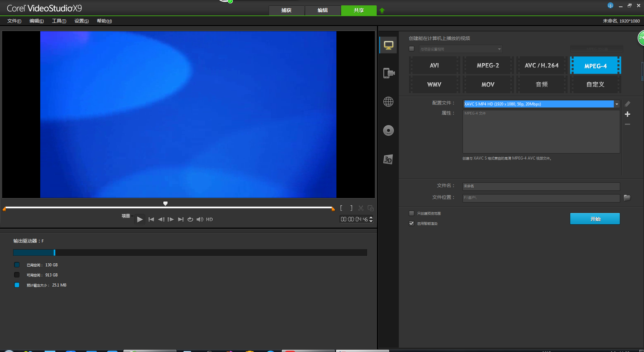Check create preview range only box
This screenshot has height=352, width=644.
412,213
